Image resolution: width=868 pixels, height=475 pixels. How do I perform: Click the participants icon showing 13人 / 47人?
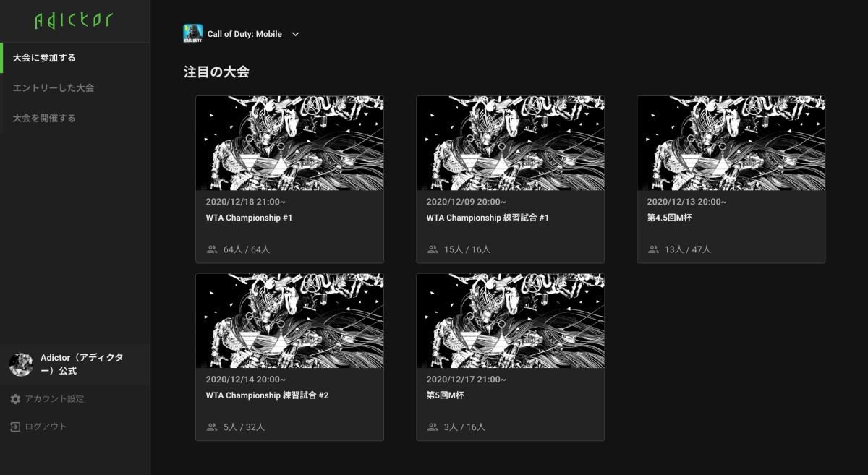click(653, 249)
